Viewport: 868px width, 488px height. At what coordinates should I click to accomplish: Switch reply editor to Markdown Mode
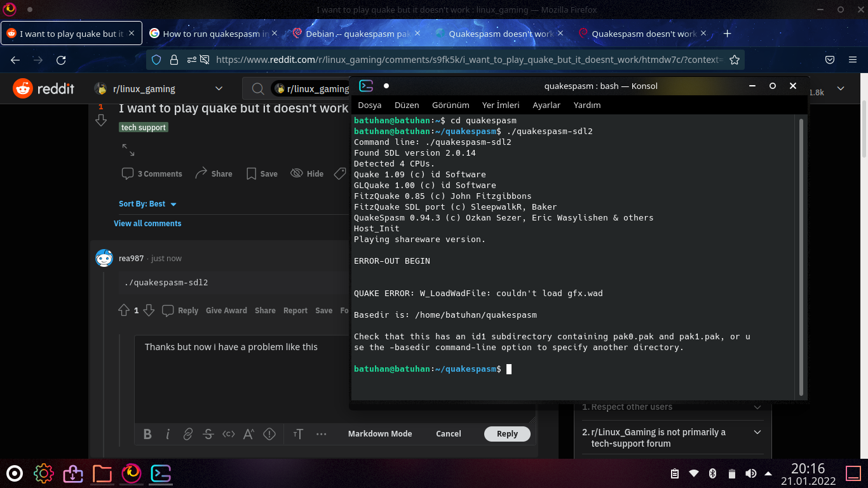(380, 434)
